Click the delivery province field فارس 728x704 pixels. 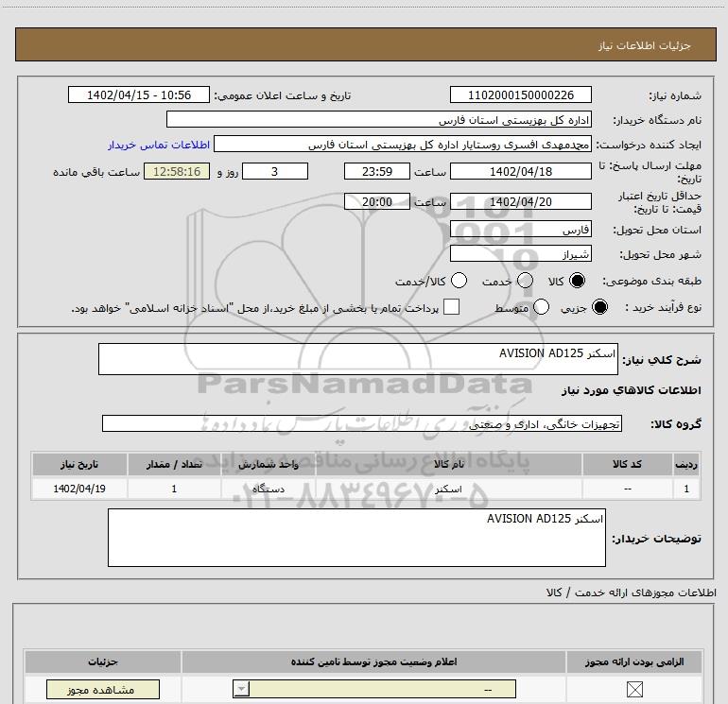tap(520, 230)
